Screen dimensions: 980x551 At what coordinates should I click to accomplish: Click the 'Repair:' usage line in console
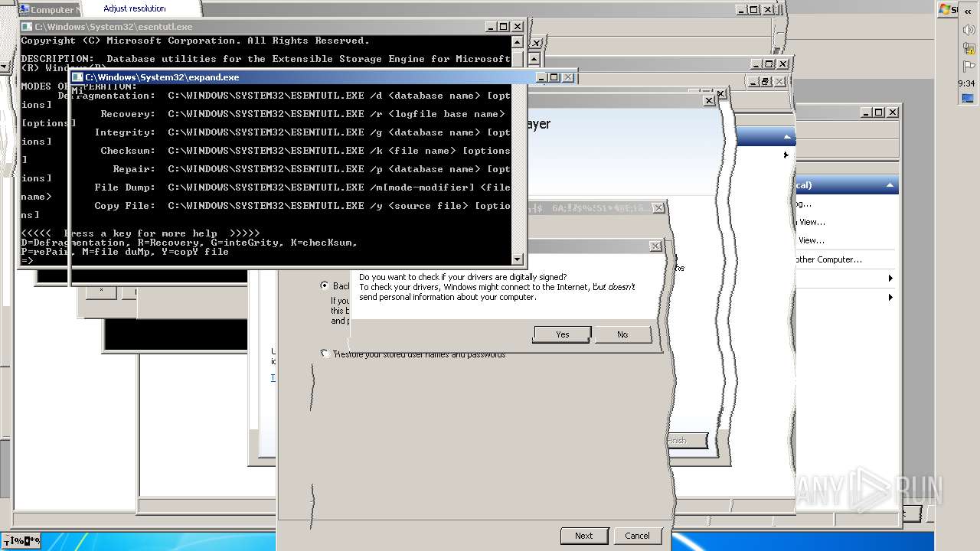click(x=312, y=169)
